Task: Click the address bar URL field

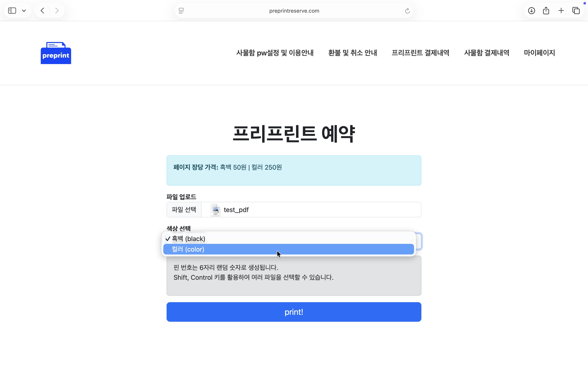Action: (294, 11)
